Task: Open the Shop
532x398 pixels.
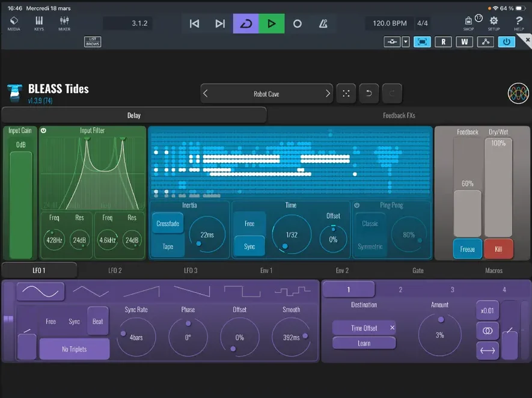Action: (x=468, y=23)
